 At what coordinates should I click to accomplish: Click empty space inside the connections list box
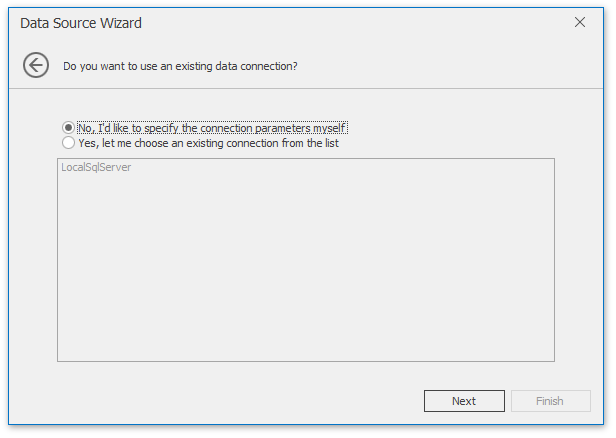point(305,270)
